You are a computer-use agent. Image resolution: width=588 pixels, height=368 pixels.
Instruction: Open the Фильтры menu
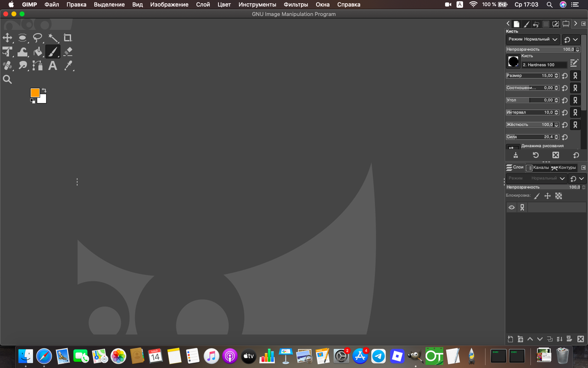coord(295,4)
